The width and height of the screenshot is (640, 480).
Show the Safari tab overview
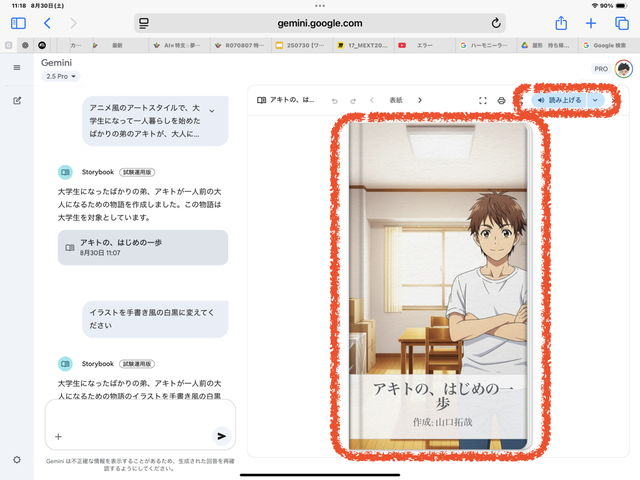[622, 23]
